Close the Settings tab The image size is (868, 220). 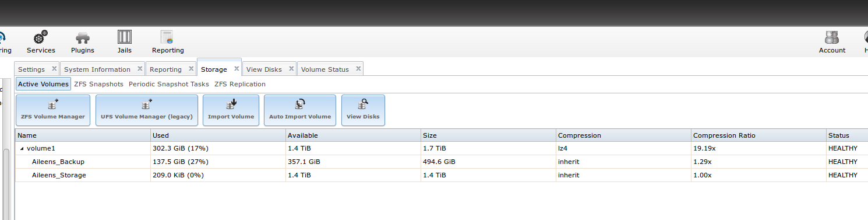click(54, 68)
